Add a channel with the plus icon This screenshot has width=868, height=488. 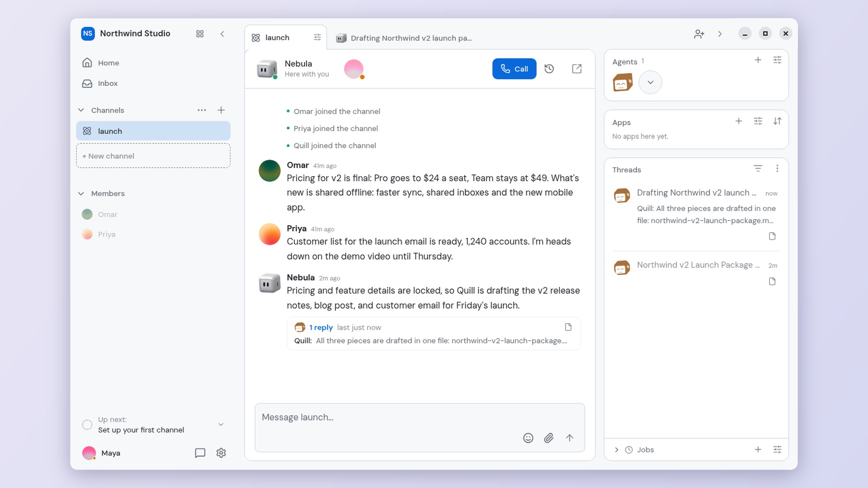tap(221, 110)
